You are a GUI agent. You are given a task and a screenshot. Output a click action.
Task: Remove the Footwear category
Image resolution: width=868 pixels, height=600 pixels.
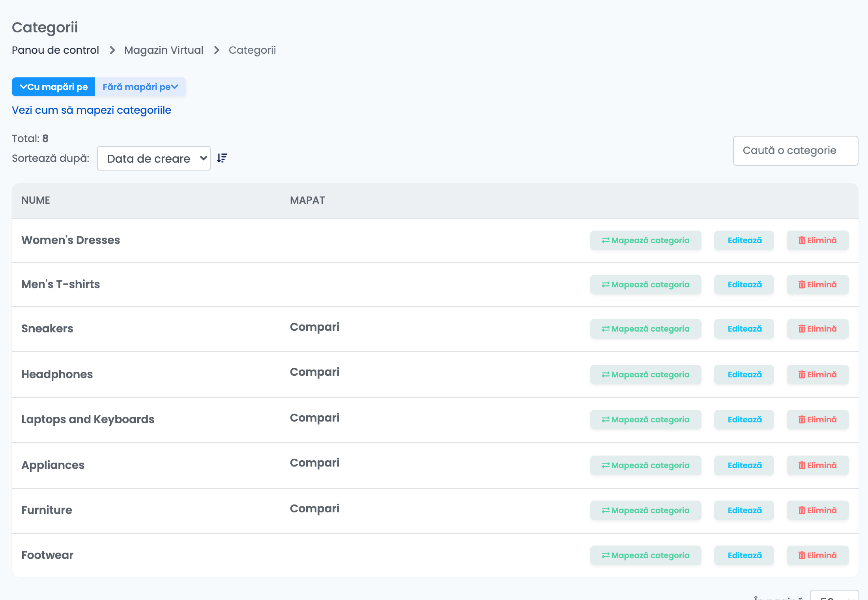point(818,555)
